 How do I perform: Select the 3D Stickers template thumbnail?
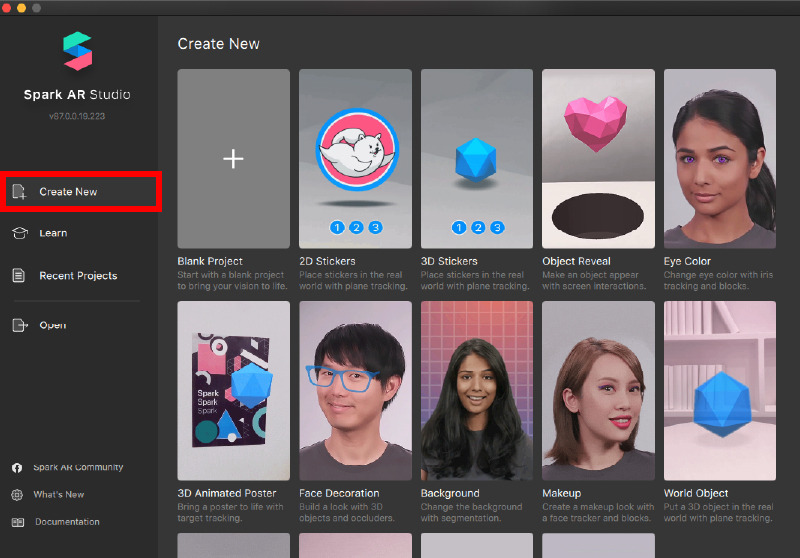[x=477, y=159]
